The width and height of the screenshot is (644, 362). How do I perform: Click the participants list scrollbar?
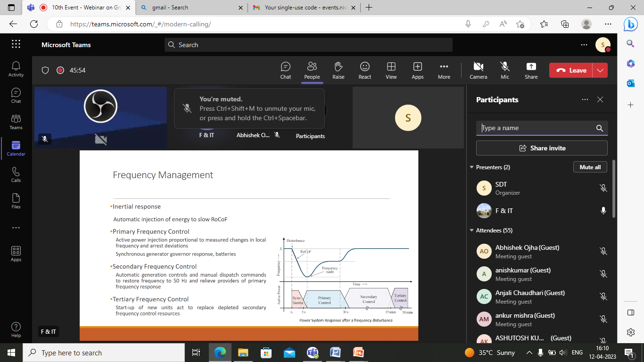(x=613, y=189)
